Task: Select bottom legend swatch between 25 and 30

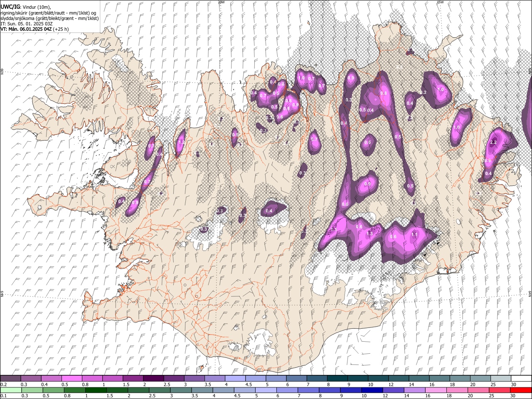Action: [x=500, y=390]
